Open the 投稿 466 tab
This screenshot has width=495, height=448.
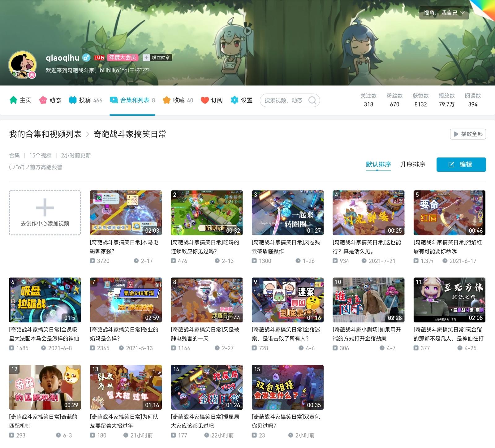point(85,100)
